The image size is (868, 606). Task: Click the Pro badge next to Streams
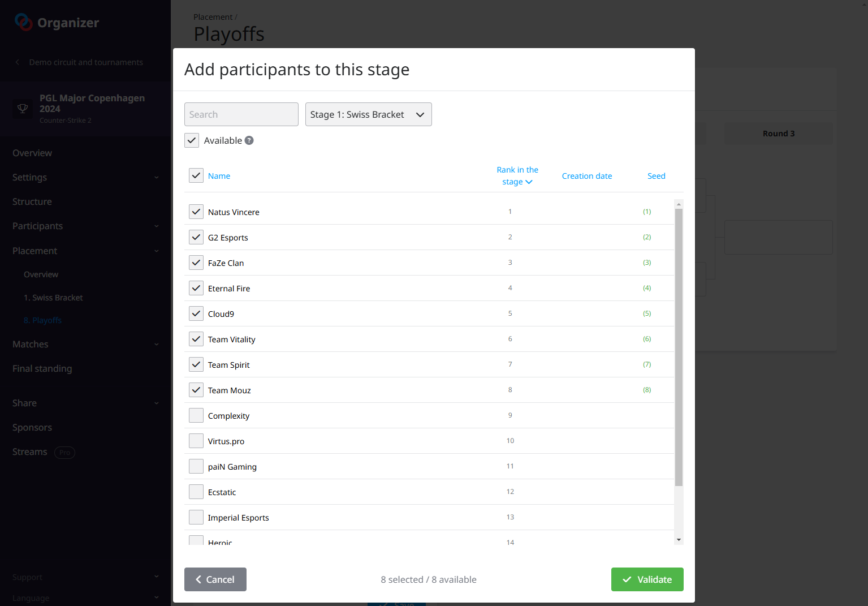click(64, 452)
